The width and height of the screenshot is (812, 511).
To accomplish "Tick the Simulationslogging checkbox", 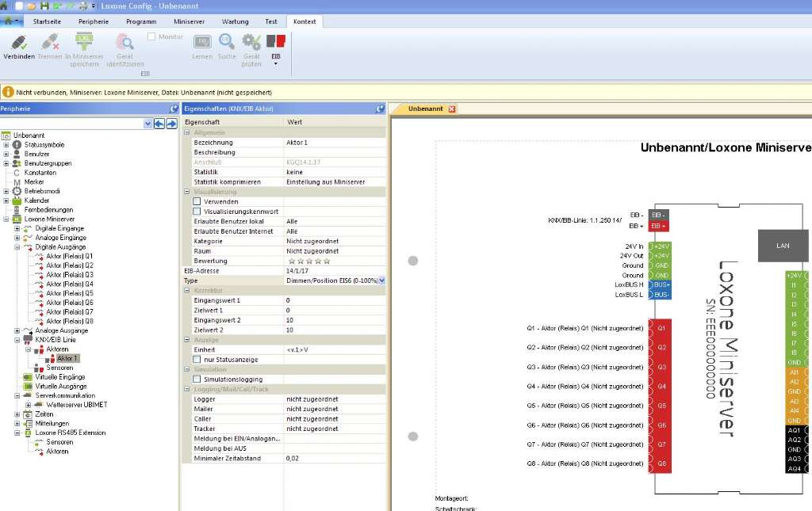I will coord(197,379).
